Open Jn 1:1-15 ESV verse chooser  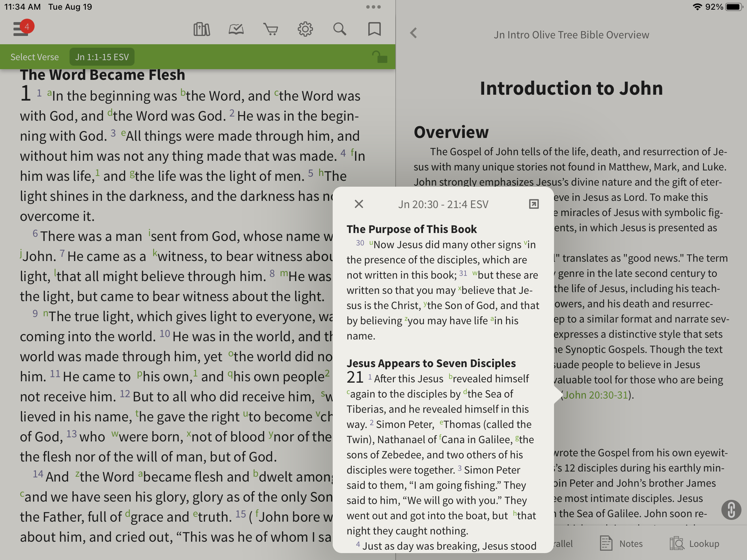pyautogui.click(x=102, y=57)
